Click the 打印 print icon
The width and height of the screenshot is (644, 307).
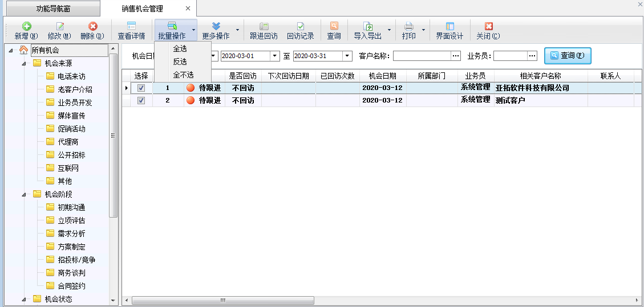click(x=408, y=27)
